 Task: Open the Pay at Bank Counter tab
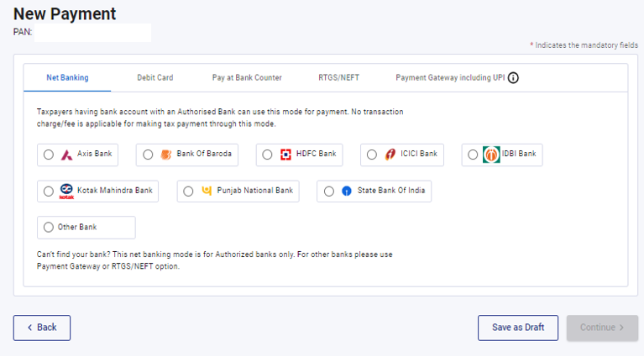coord(247,78)
